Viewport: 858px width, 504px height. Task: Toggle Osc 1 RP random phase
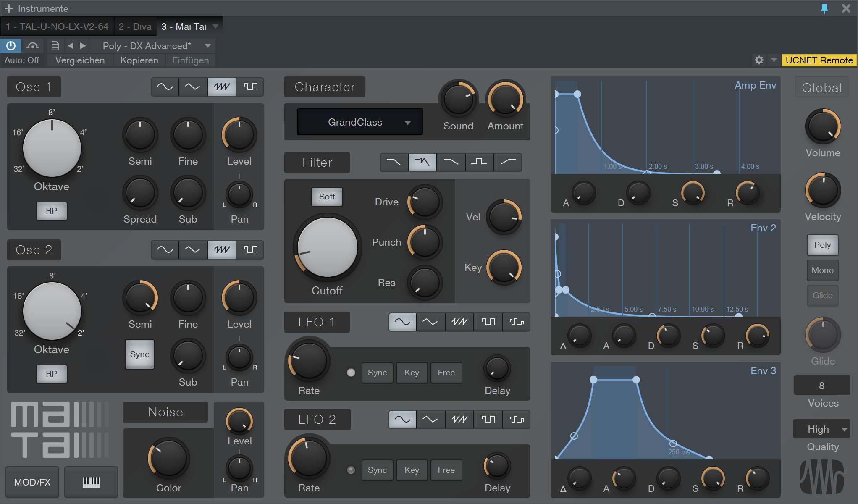click(51, 211)
